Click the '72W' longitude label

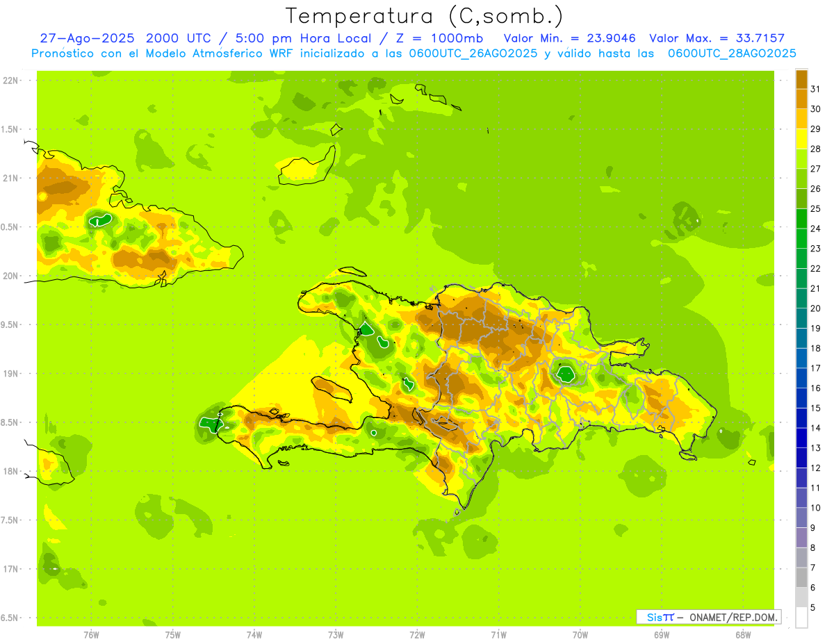click(x=417, y=634)
